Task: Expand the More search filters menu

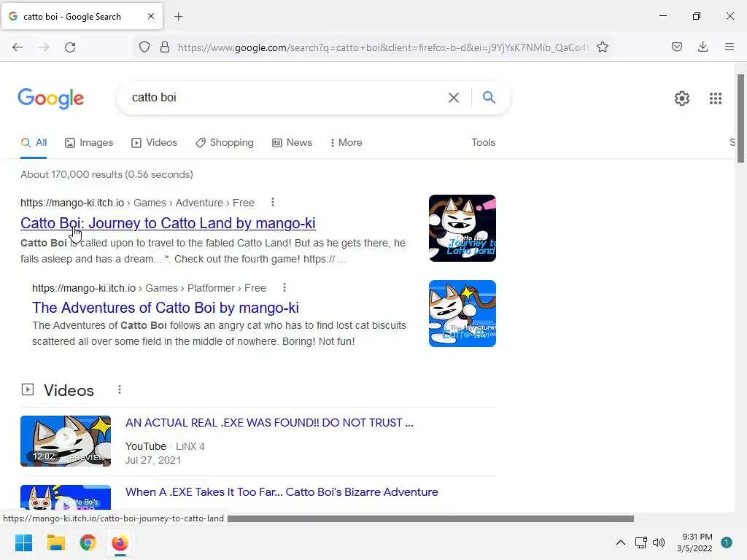Action: [x=347, y=142]
